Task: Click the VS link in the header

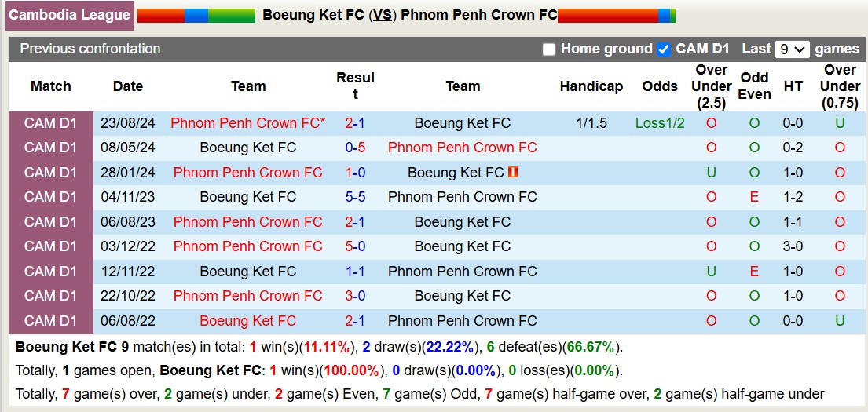Action: pyautogui.click(x=383, y=15)
